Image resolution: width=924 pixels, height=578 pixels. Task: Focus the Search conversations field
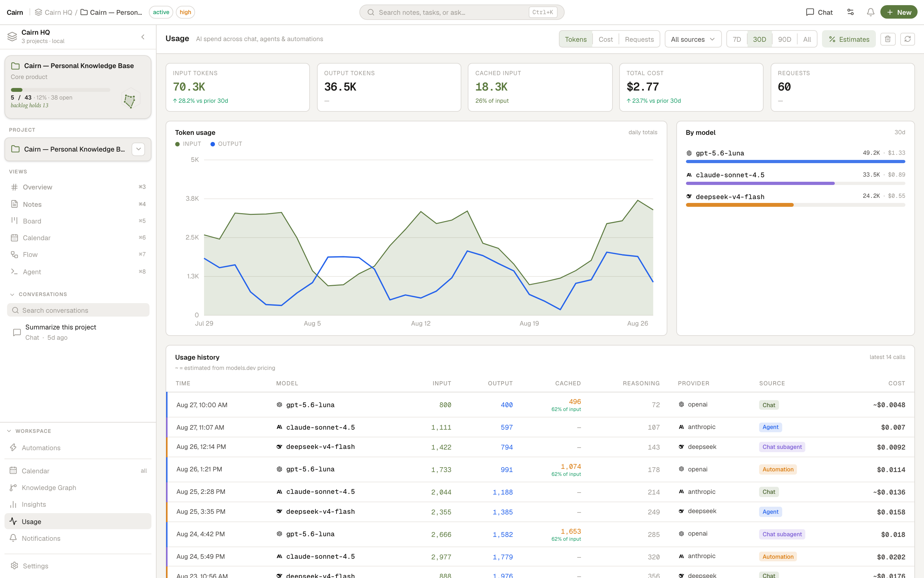(x=78, y=310)
